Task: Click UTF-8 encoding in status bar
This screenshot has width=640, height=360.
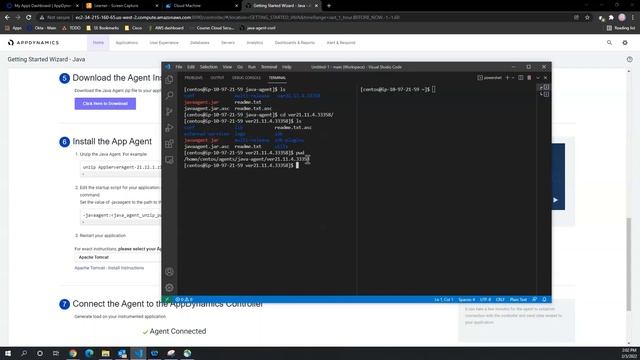Action: tap(485, 300)
